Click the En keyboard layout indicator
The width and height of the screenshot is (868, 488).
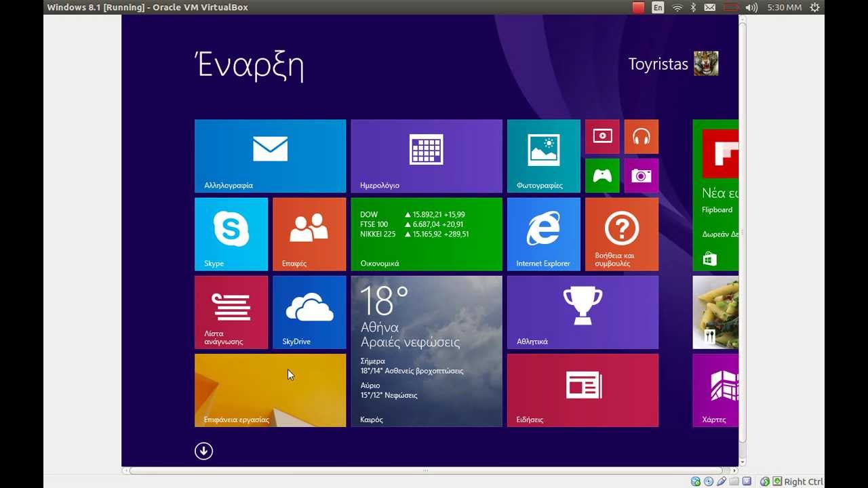658,7
